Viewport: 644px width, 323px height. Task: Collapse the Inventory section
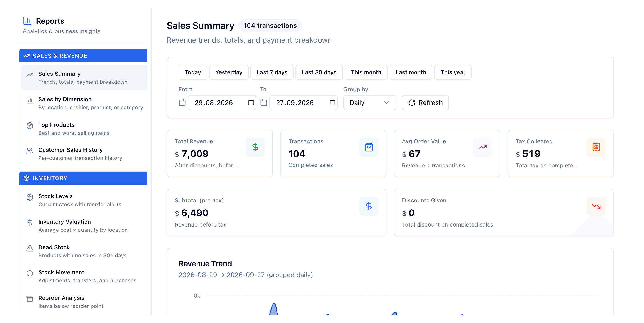pyautogui.click(x=83, y=178)
